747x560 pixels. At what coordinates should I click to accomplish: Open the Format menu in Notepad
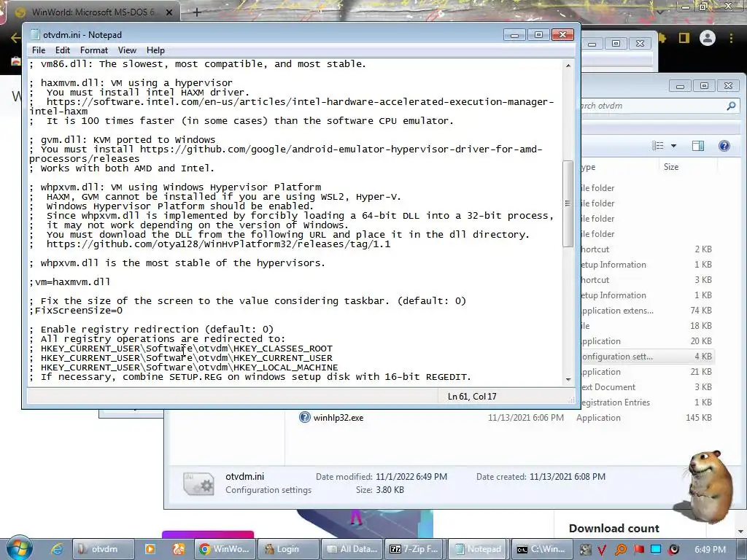coord(94,50)
